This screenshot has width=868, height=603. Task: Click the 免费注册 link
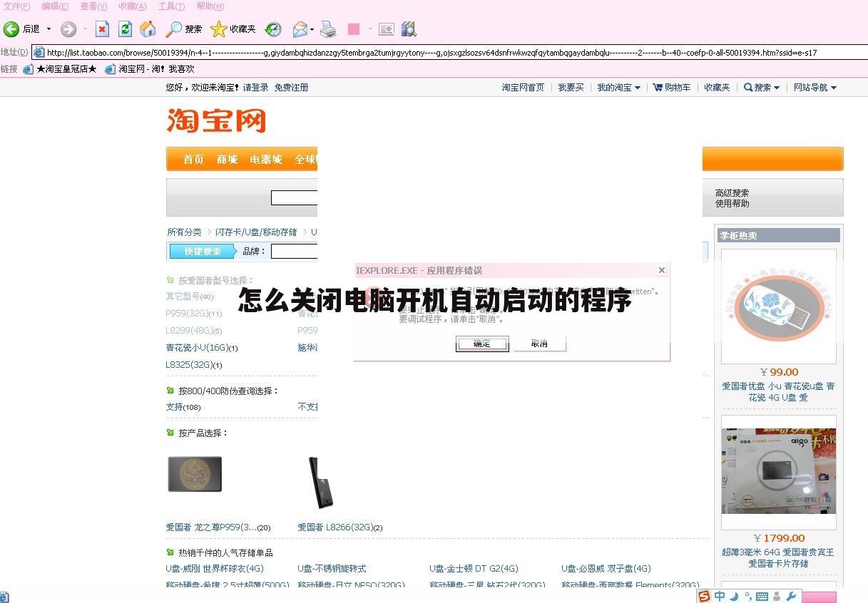(x=292, y=87)
